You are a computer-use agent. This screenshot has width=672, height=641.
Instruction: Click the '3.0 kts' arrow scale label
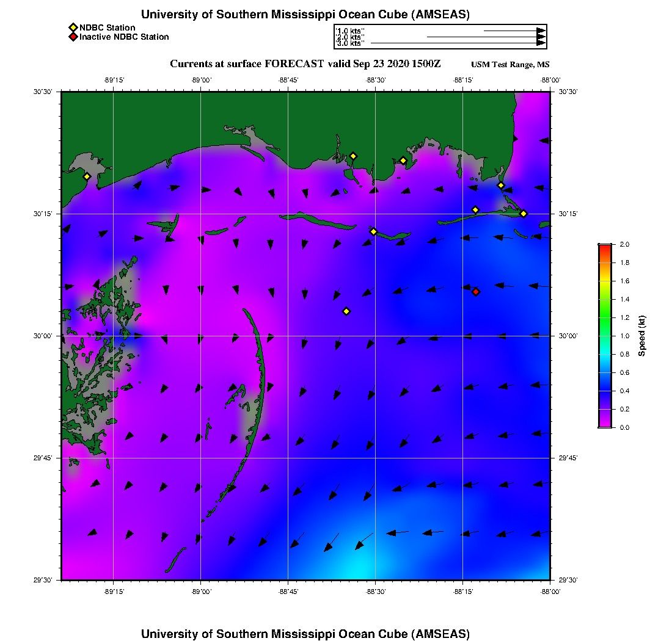click(x=349, y=43)
